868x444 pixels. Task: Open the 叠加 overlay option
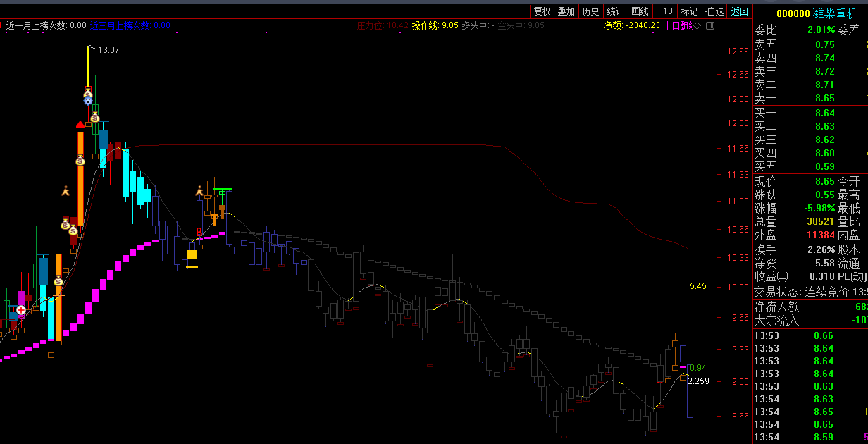tap(566, 11)
